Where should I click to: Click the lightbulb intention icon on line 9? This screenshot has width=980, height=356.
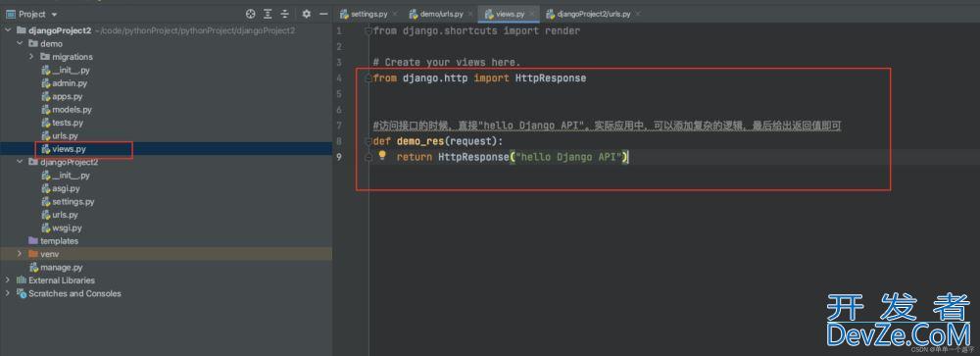(382, 156)
